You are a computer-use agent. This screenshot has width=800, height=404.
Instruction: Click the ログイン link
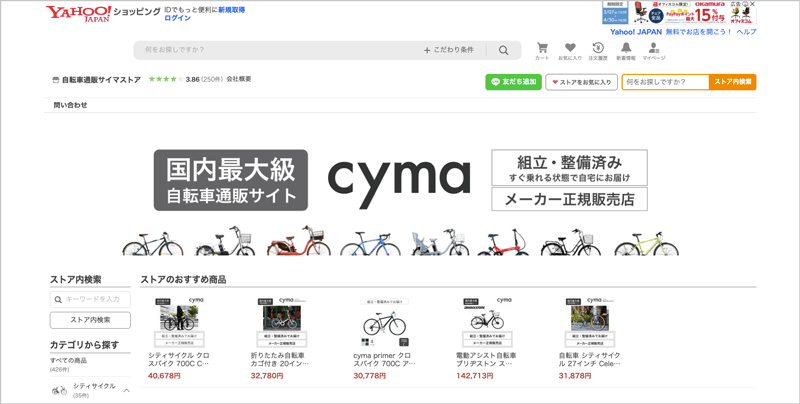click(x=178, y=18)
